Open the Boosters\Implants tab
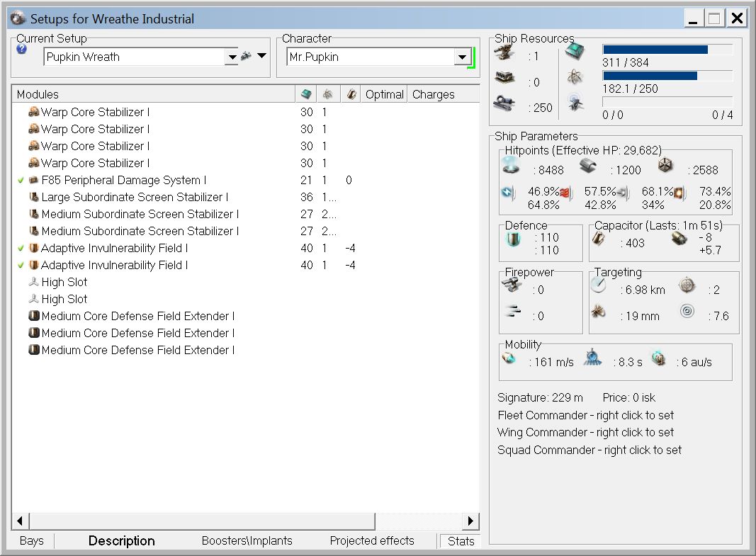The width and height of the screenshot is (756, 556). coord(247,541)
